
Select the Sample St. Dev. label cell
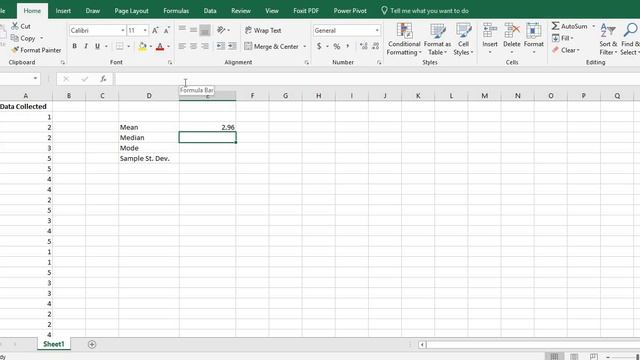pos(149,158)
